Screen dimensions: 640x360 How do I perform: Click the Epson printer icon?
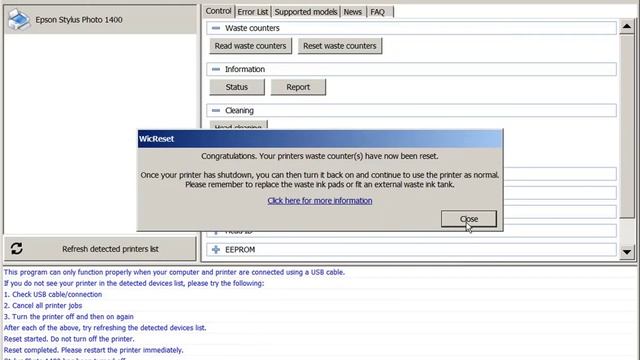pyautogui.click(x=19, y=20)
